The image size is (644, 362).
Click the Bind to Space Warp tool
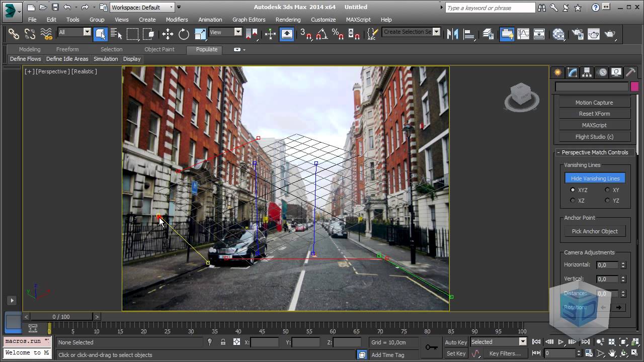(x=46, y=34)
